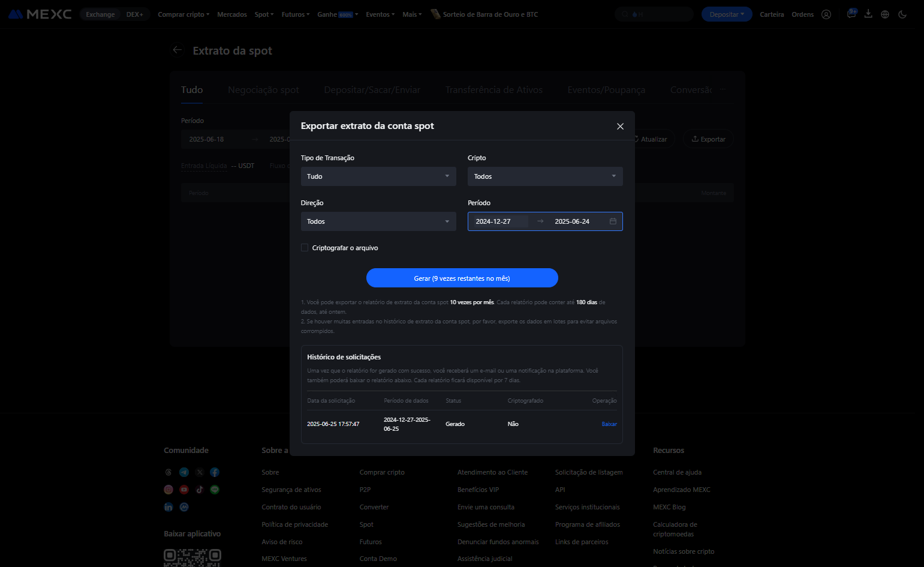Expand the Futuros menu in navbar
The height and width of the screenshot is (567, 924).
(x=296, y=14)
